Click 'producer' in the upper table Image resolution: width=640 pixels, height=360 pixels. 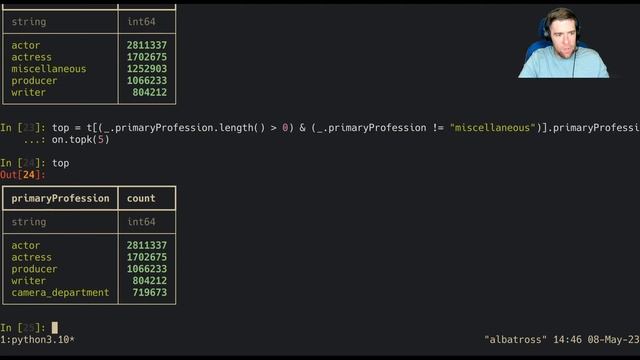[34, 81]
